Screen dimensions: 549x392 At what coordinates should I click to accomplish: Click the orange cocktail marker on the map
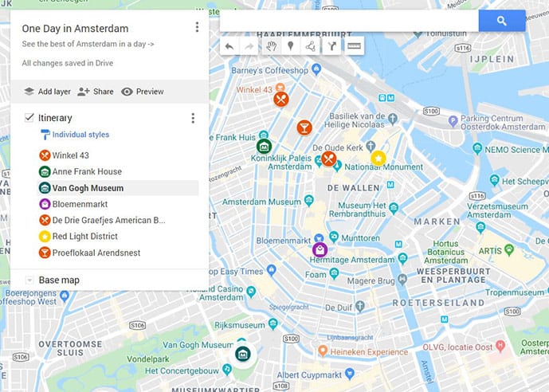pos(304,127)
